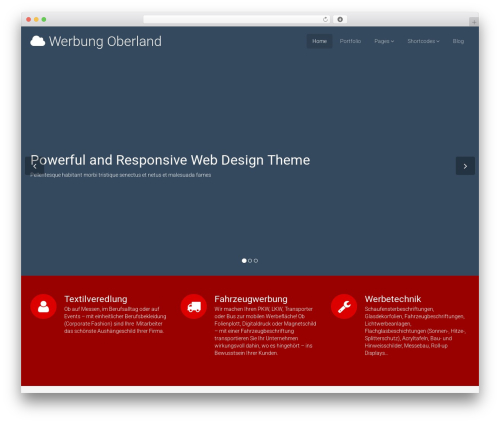The width and height of the screenshot is (500, 423).
Task: Expand the Pages dropdown menu
Action: click(x=384, y=41)
